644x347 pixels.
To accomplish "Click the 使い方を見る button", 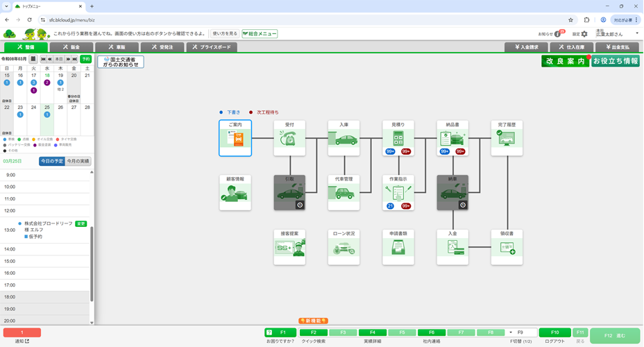I will [x=224, y=33].
